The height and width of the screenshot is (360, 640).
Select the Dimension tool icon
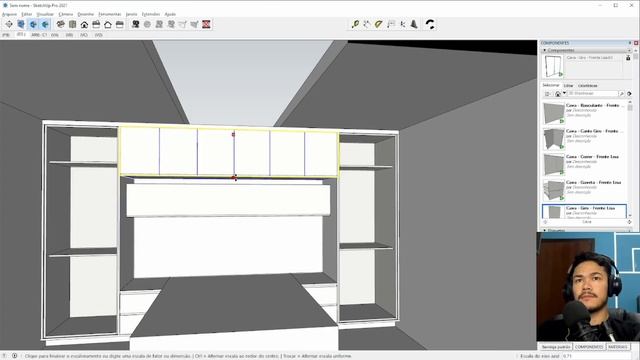point(367,24)
